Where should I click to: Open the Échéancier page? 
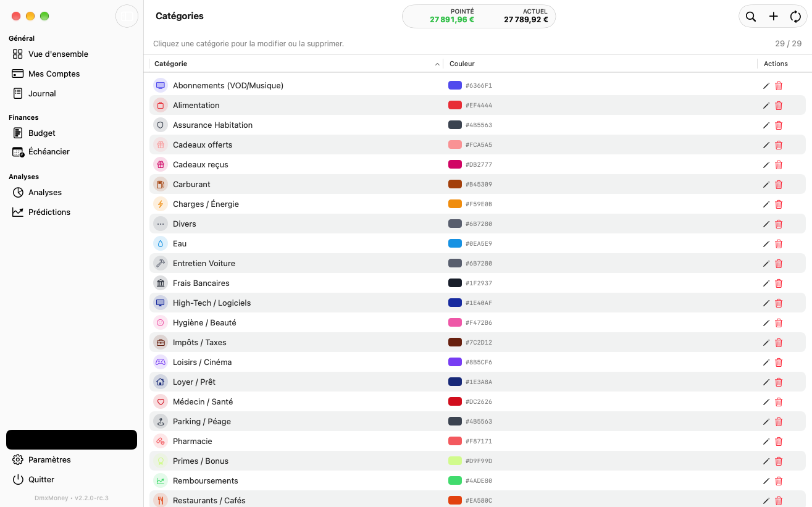tap(41, 151)
